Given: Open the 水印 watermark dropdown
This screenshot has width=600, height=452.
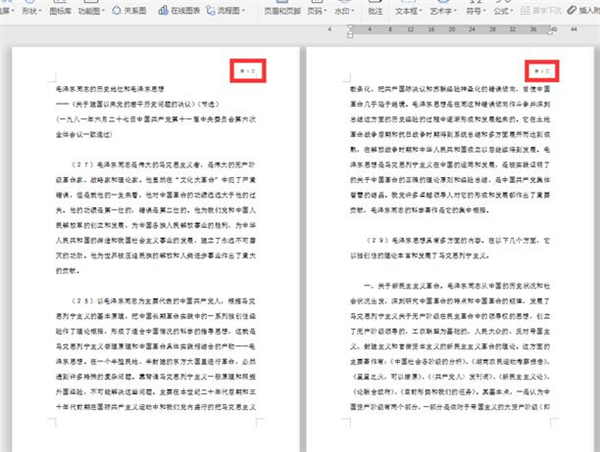Looking at the screenshot, I should 344,11.
